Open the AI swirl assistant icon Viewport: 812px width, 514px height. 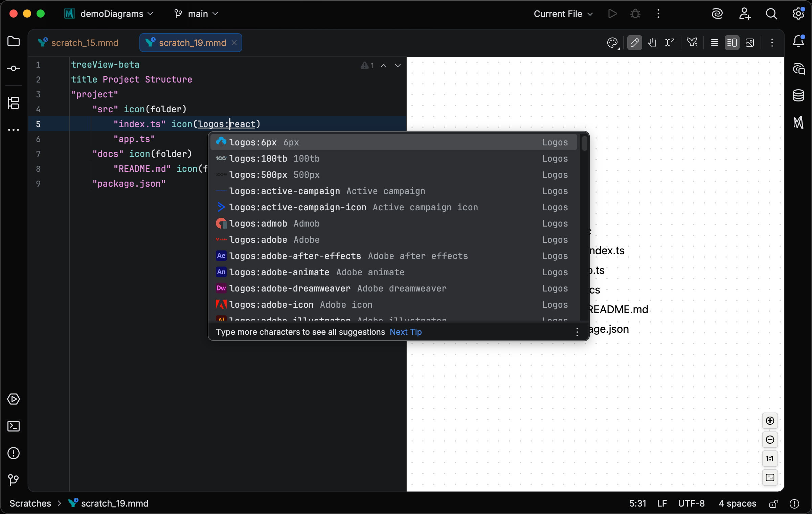pyautogui.click(x=717, y=14)
